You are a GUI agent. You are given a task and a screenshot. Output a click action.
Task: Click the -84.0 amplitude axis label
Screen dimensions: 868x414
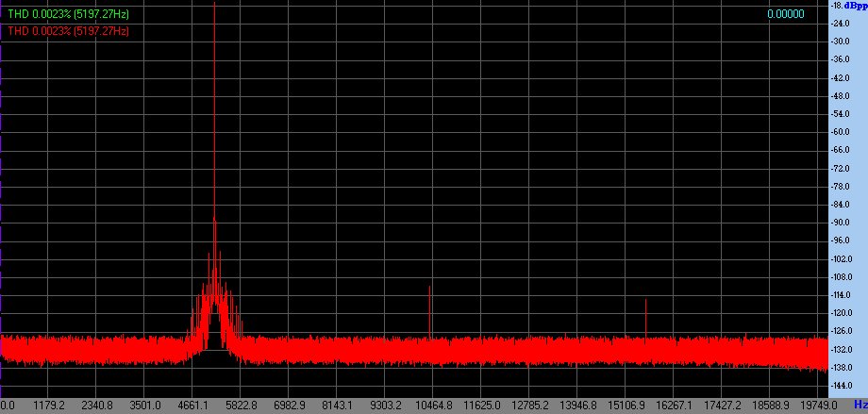tap(841, 205)
